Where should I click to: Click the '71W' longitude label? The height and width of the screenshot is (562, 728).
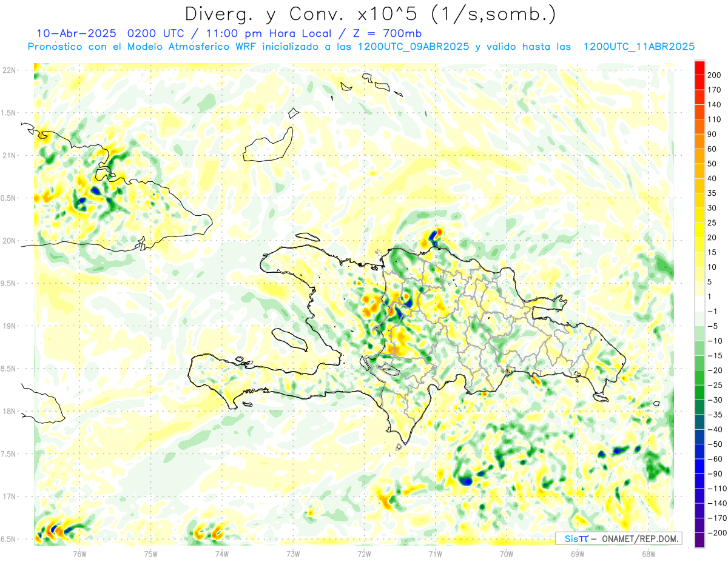point(435,553)
